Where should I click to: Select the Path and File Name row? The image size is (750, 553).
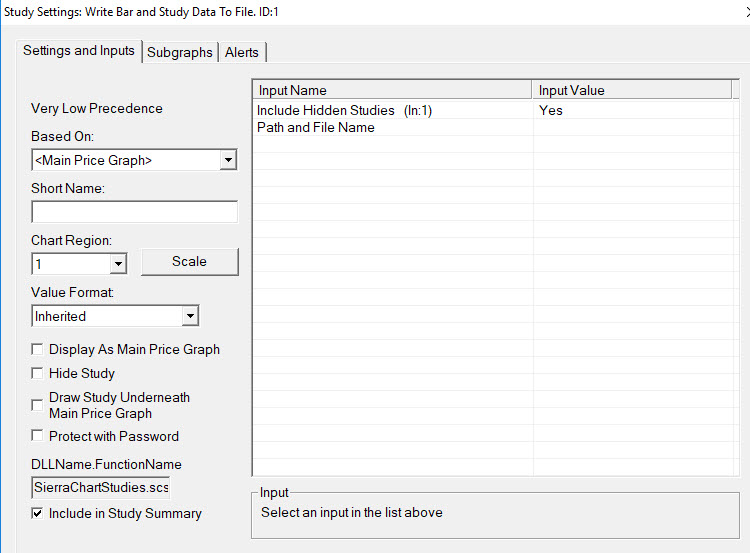pos(316,127)
